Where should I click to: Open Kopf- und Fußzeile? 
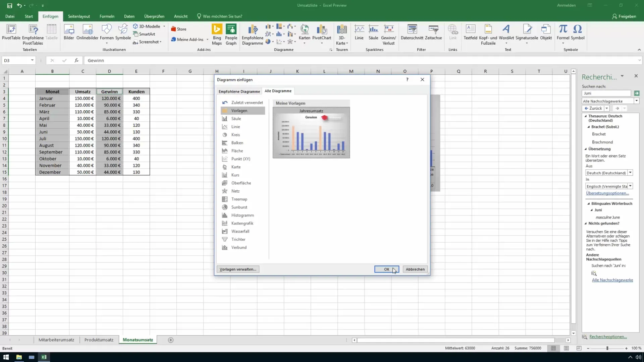pos(488,34)
